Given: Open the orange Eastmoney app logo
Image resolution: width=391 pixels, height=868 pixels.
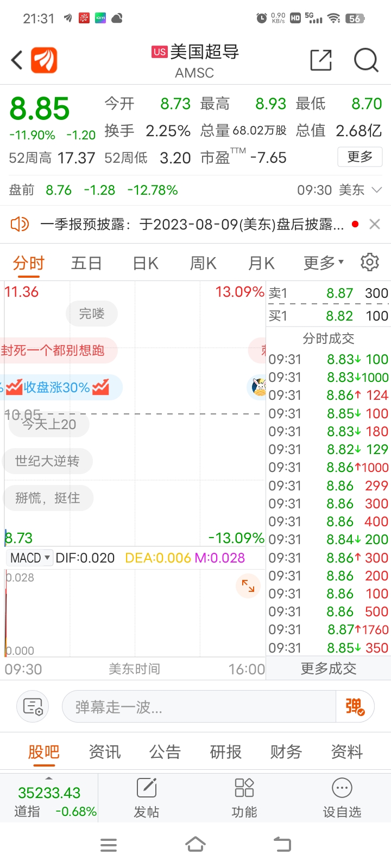Looking at the screenshot, I should tap(44, 60).
